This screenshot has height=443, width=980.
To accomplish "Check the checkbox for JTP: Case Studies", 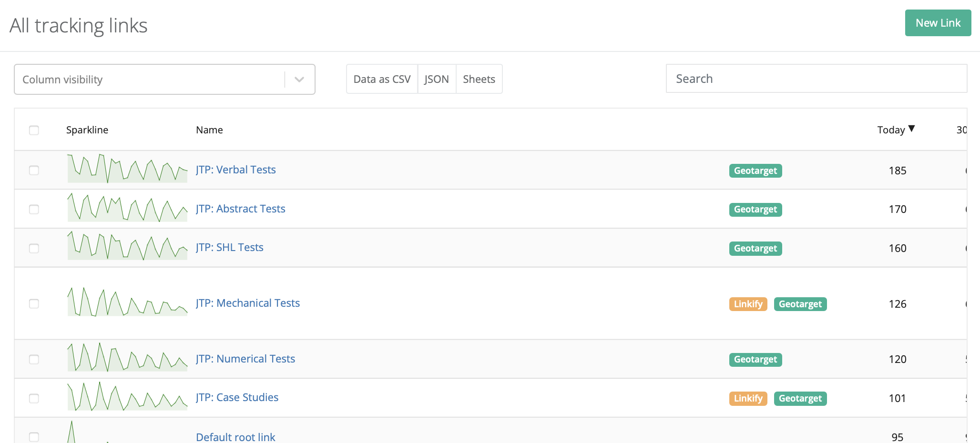I will 33,398.
